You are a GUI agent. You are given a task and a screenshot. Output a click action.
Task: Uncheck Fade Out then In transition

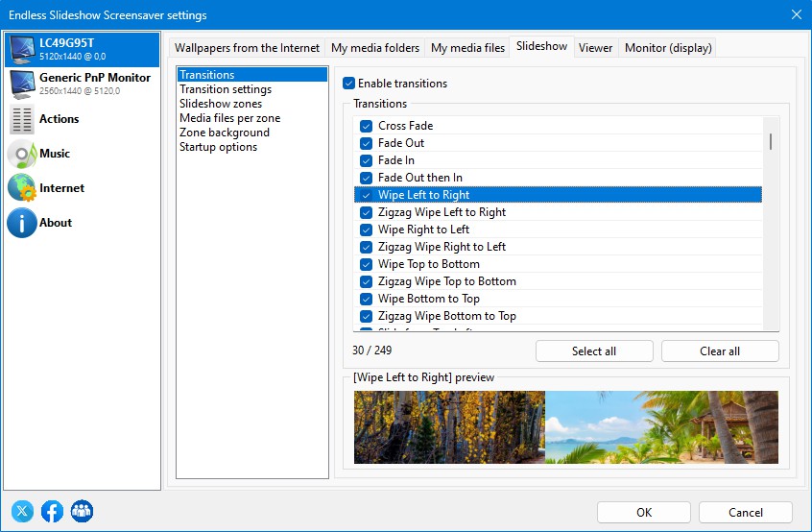coord(366,178)
